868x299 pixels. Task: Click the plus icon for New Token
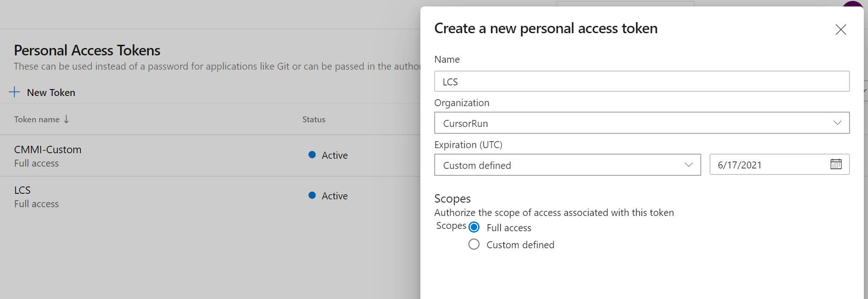pos(14,92)
